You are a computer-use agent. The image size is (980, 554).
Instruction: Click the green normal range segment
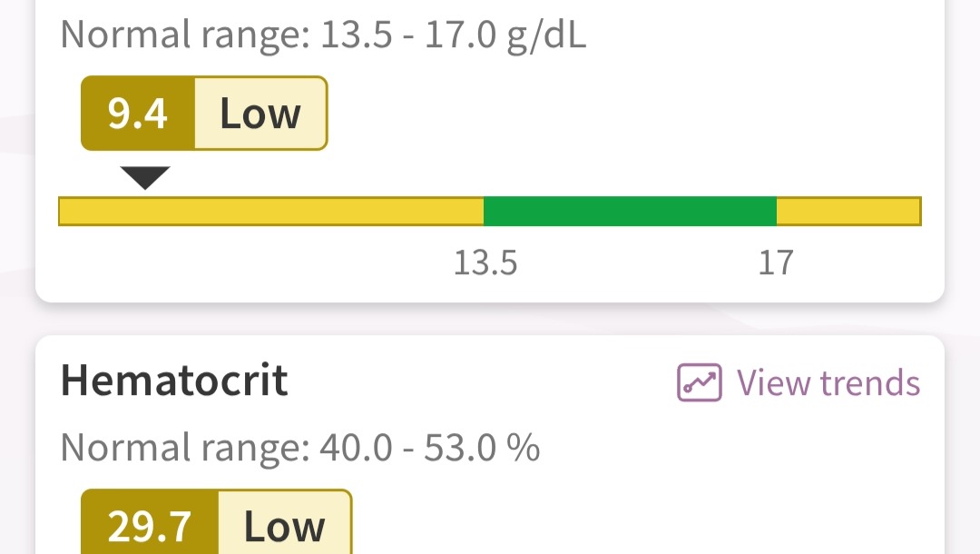click(630, 211)
